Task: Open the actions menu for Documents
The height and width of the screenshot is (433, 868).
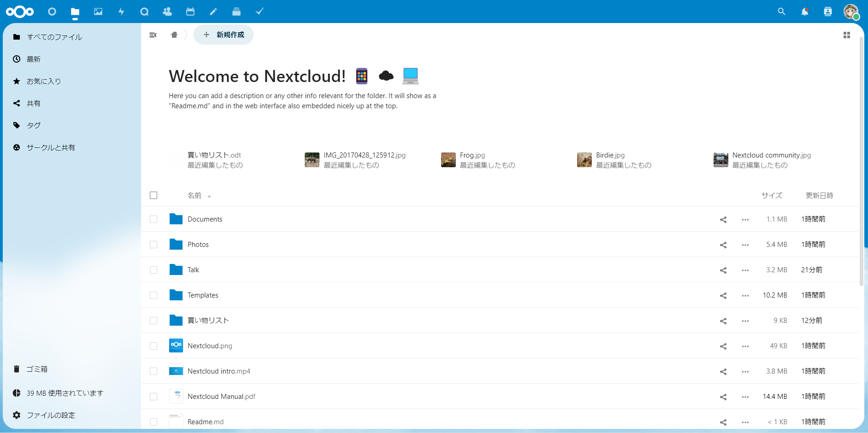Action: [745, 220]
